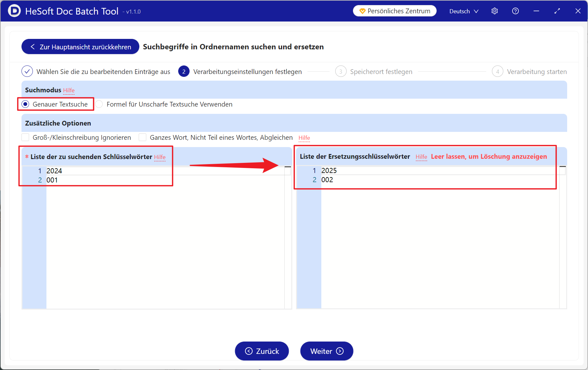Click the step 4 circle icon
This screenshot has height=370, width=588.
(x=497, y=71)
